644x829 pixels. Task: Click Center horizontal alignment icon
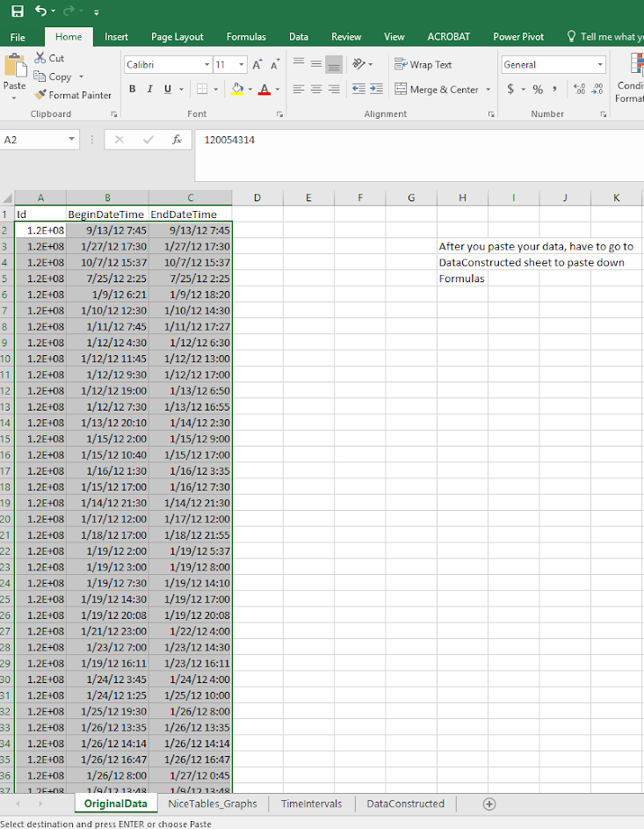(x=316, y=90)
